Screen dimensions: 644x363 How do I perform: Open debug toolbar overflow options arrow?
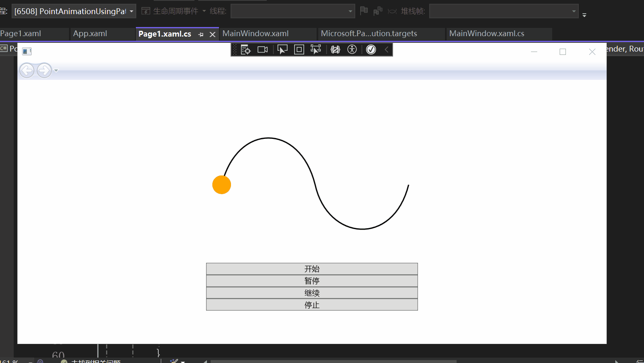[x=584, y=15]
